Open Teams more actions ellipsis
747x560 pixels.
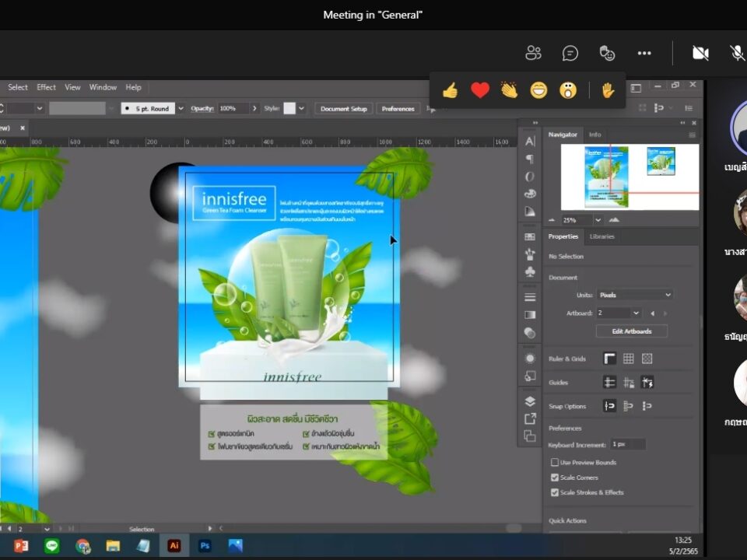point(644,53)
